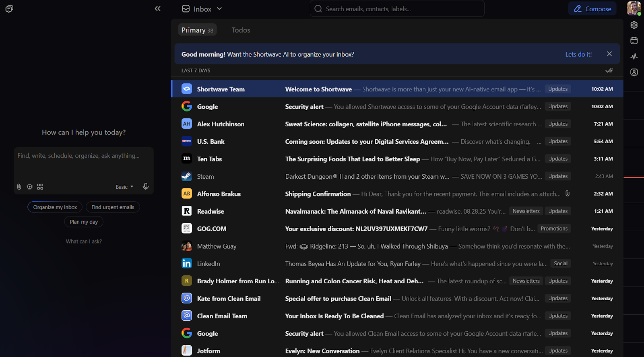Click the microphone voice input icon
644x357 pixels.
tap(146, 186)
